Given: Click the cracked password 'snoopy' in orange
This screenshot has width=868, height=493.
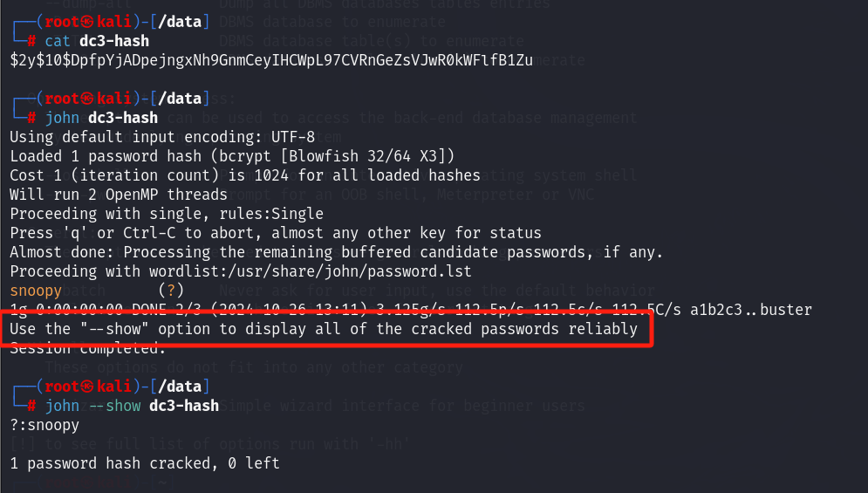Looking at the screenshot, I should click(x=37, y=289).
